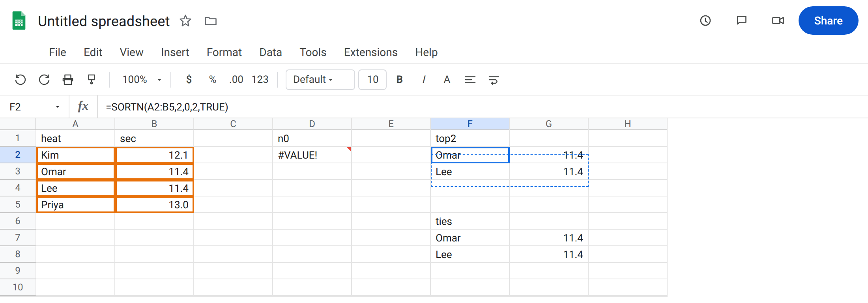Open text wrapping options
Image resolution: width=868 pixels, height=303 pixels.
coord(494,80)
